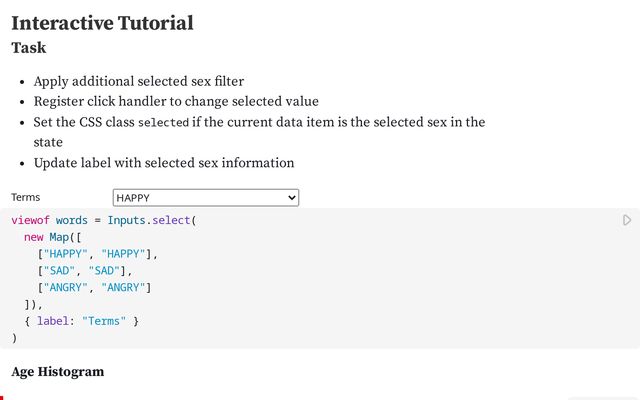The width and height of the screenshot is (640, 400).
Task: Click the dropdown arrow of Terms select
Action: (x=292, y=198)
